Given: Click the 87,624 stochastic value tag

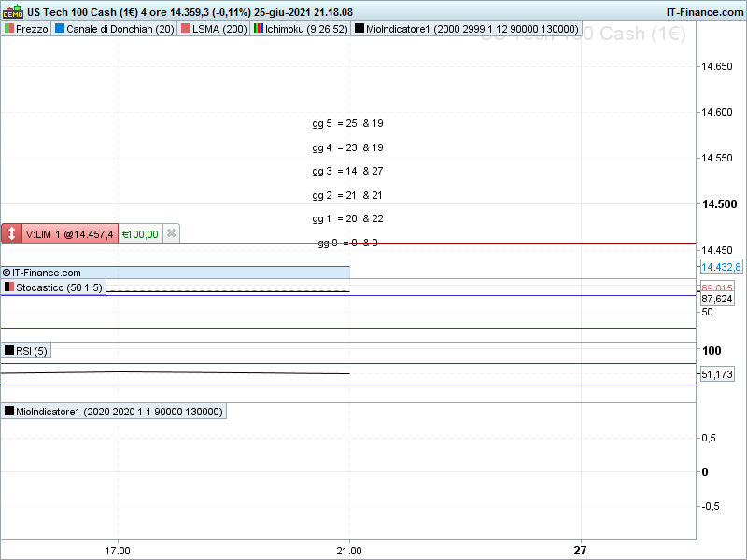Looking at the screenshot, I should pyautogui.click(x=716, y=299).
